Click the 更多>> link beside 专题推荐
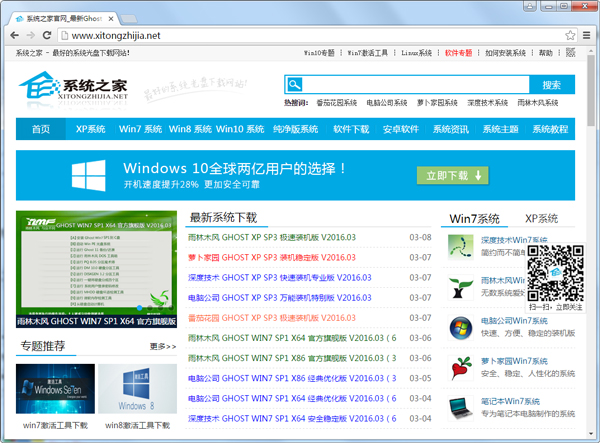 point(163,347)
